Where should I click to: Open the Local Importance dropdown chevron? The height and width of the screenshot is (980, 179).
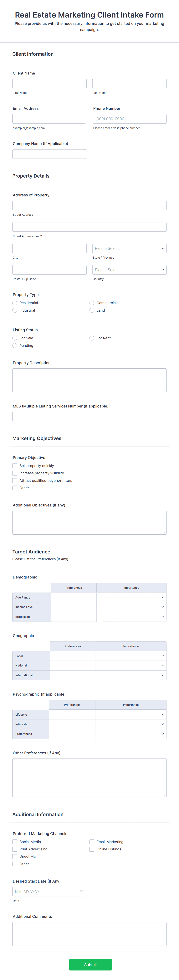tap(163, 656)
